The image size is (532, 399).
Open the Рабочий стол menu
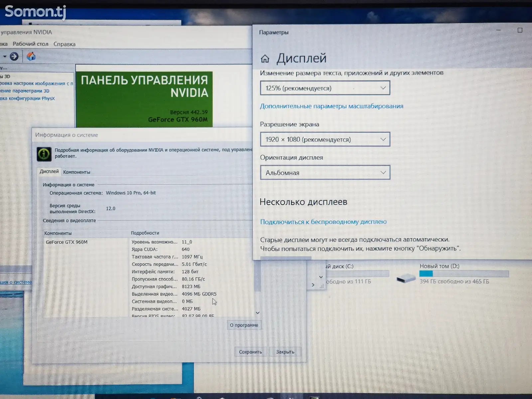(31, 44)
